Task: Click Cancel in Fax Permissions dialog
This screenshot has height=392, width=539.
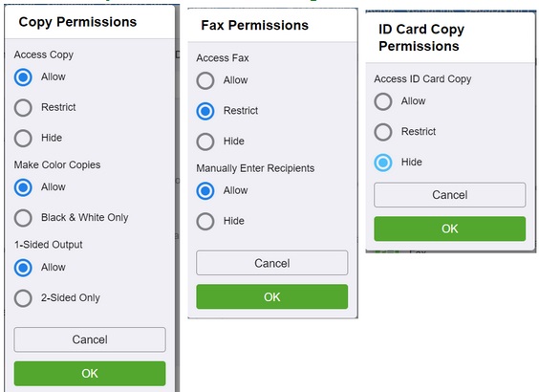Action: [x=272, y=263]
